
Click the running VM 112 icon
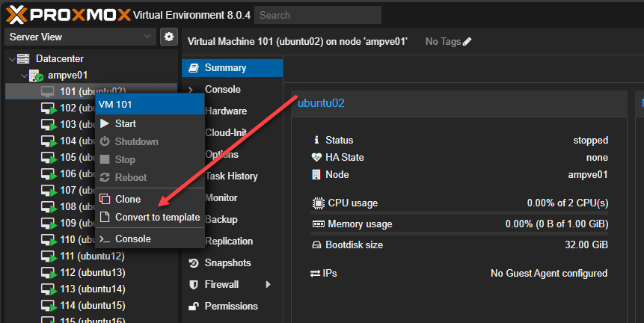coord(49,272)
